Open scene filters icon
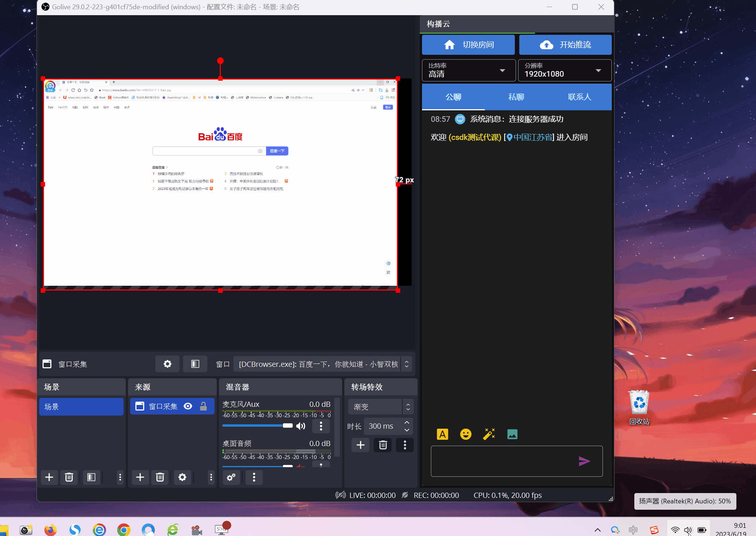The image size is (756, 536). pyautogui.click(x=91, y=478)
